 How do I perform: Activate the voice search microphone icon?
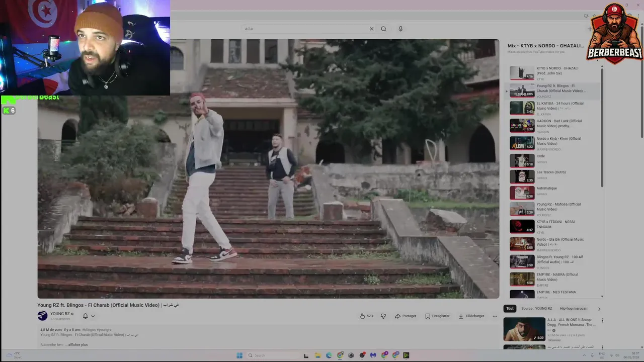click(x=400, y=29)
